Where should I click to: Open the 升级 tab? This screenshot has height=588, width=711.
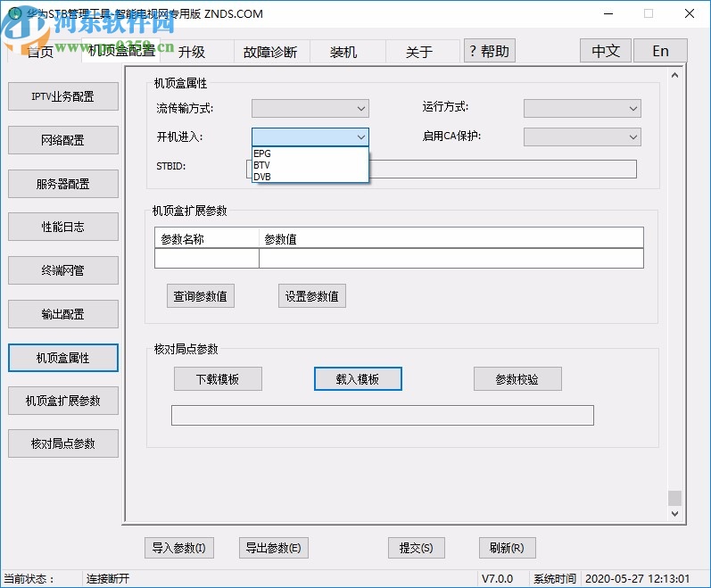pyautogui.click(x=192, y=52)
